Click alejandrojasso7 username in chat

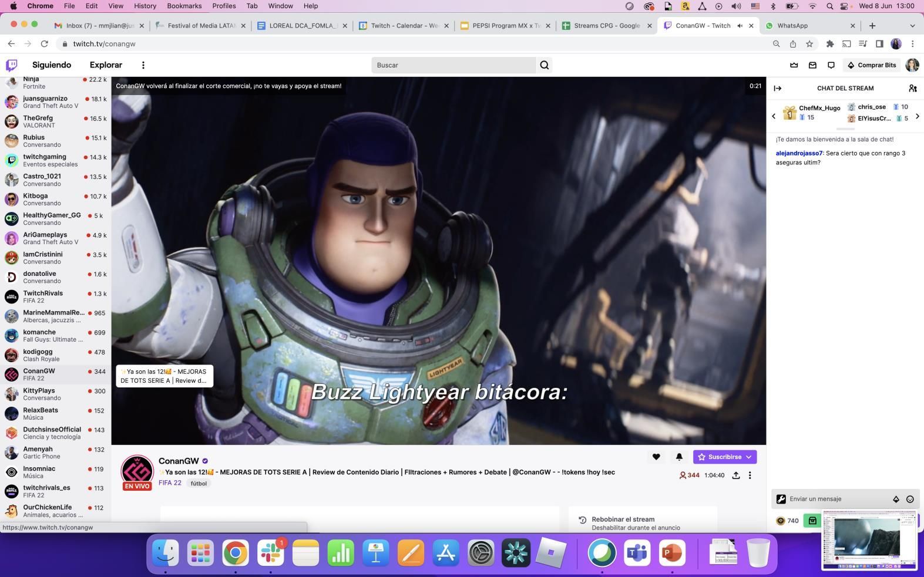799,153
